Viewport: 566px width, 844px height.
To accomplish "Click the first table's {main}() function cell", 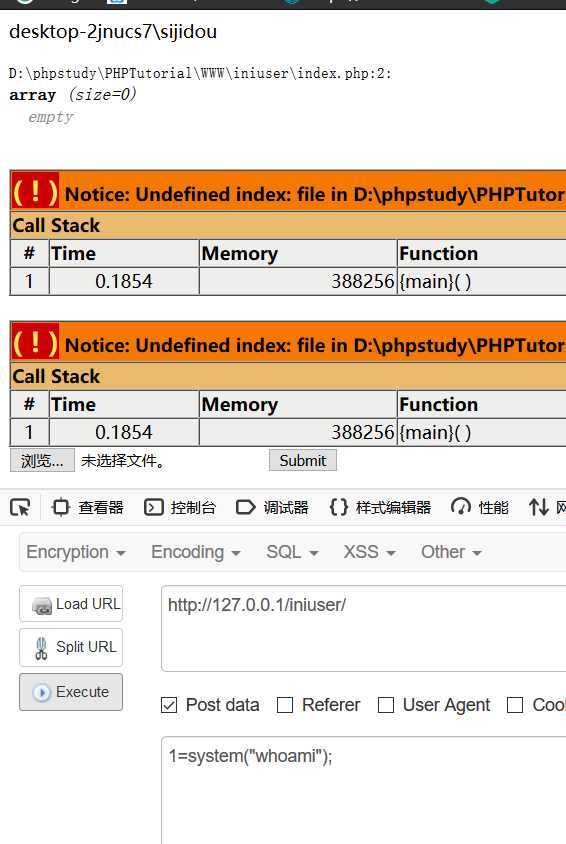I will 482,281.
